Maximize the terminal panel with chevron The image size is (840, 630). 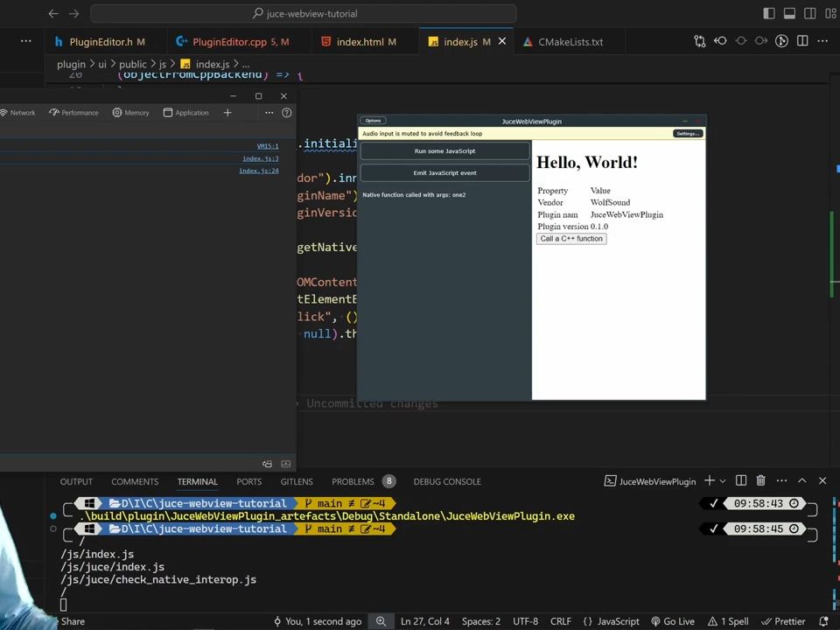point(801,480)
